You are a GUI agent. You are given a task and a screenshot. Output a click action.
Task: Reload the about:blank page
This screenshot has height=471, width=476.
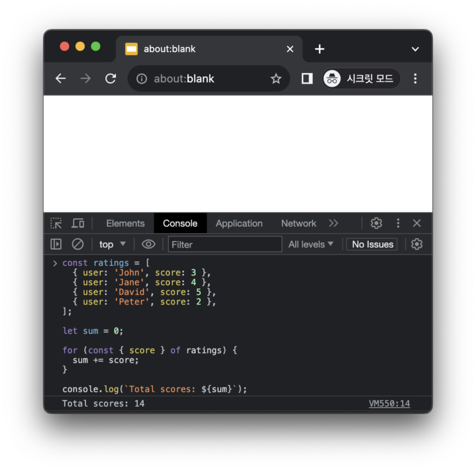click(x=110, y=79)
